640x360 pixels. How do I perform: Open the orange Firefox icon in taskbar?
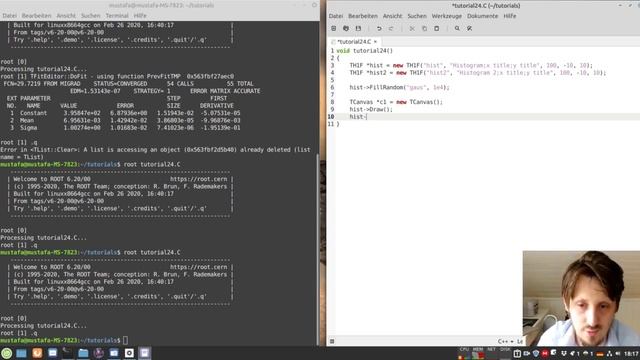(x=37, y=353)
